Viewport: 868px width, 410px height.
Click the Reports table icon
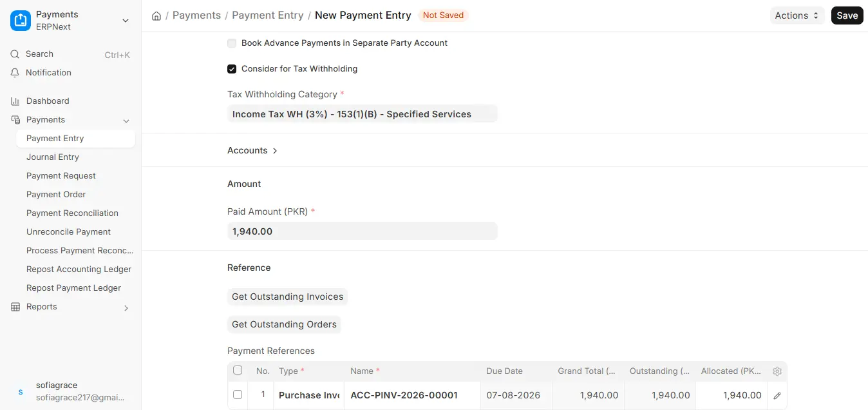click(x=15, y=307)
